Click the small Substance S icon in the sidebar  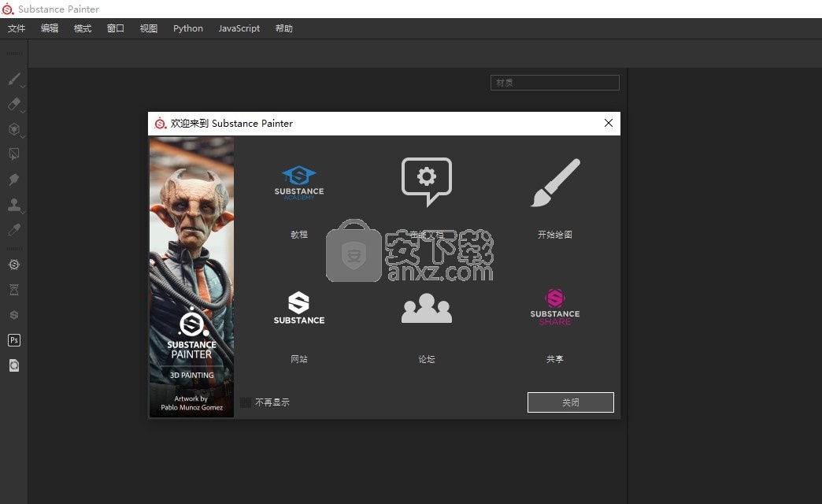[x=14, y=315]
